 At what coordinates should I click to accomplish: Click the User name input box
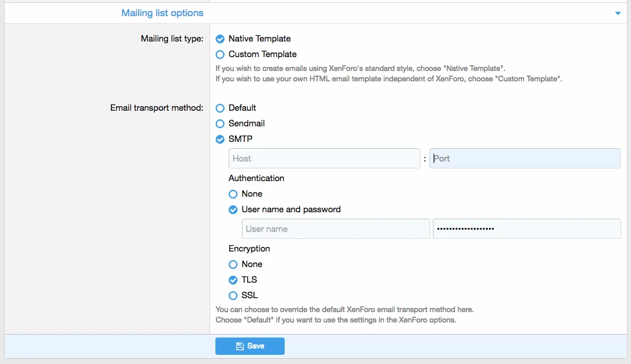pyautogui.click(x=335, y=229)
